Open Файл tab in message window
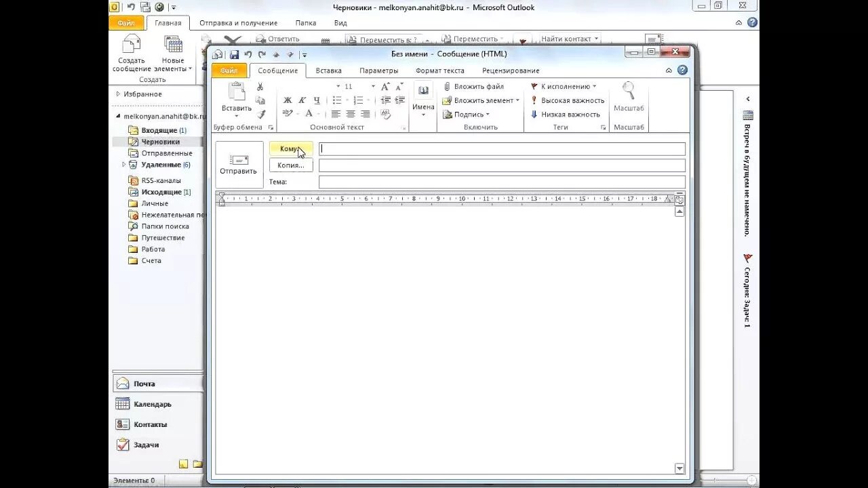The image size is (868, 488). [229, 70]
